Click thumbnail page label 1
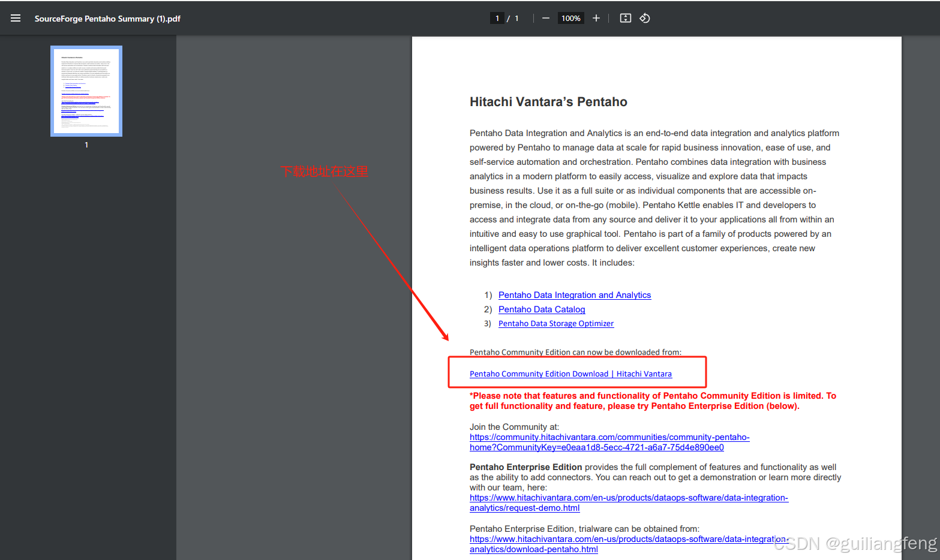Image resolution: width=940 pixels, height=560 pixels. coord(86,144)
